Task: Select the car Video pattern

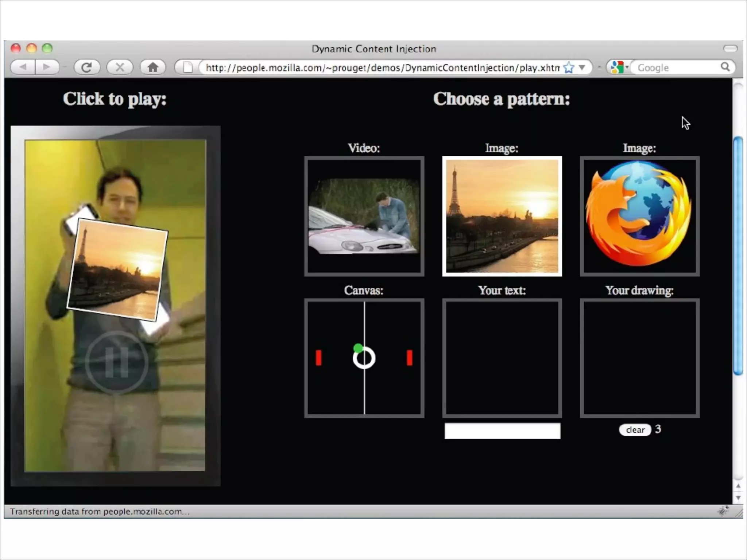Action: click(x=364, y=216)
